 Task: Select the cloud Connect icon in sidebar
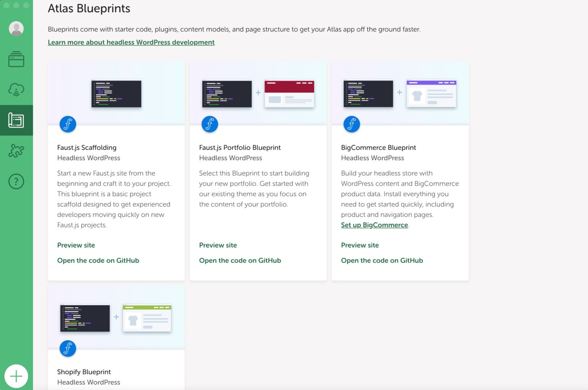click(16, 90)
